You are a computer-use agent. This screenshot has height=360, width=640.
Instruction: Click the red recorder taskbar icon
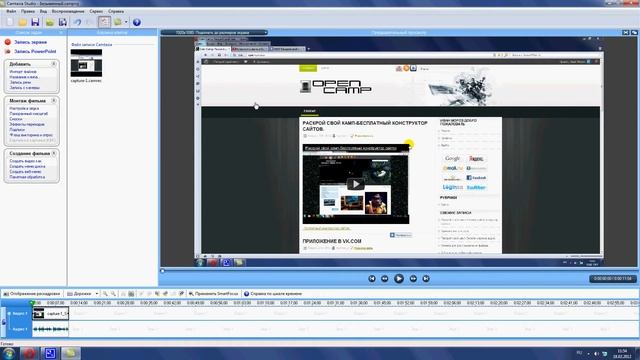click(29, 353)
